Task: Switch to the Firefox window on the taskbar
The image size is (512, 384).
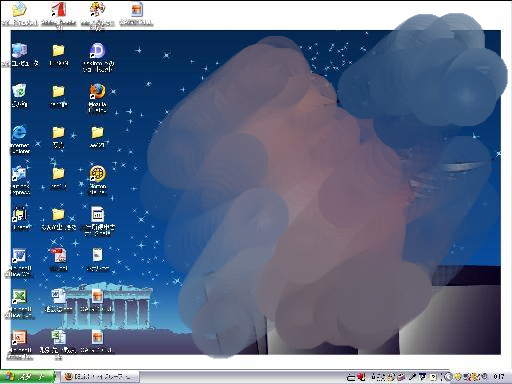Action: 100,377
